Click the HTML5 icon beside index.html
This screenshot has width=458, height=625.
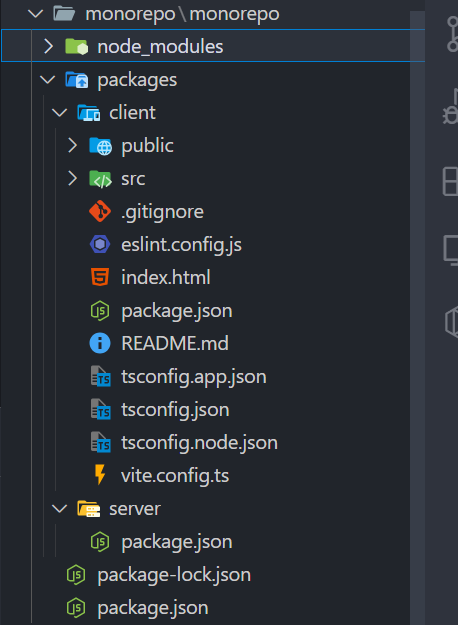pos(100,277)
